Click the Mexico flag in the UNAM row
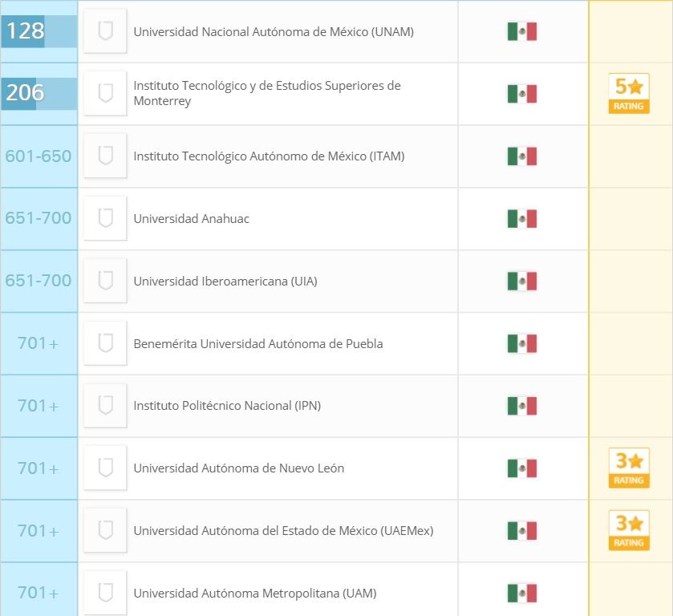This screenshot has height=616, width=673. (x=521, y=32)
